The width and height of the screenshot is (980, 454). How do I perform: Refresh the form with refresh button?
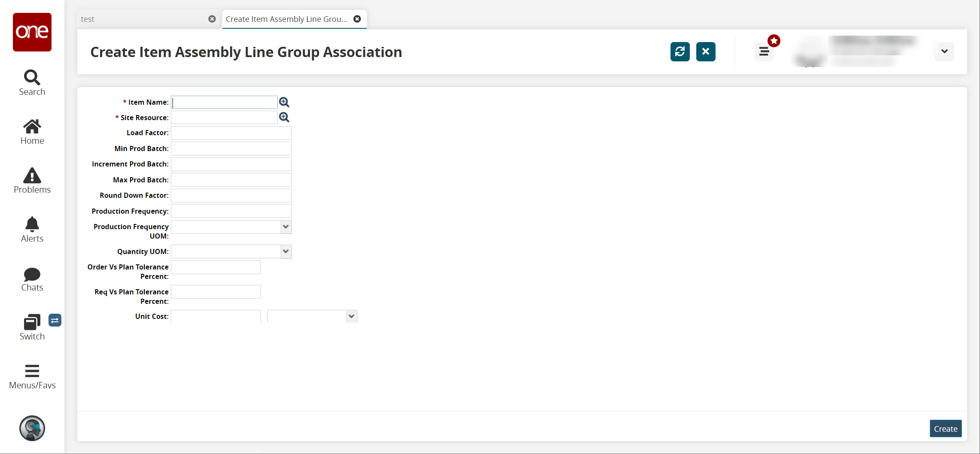pyautogui.click(x=680, y=52)
